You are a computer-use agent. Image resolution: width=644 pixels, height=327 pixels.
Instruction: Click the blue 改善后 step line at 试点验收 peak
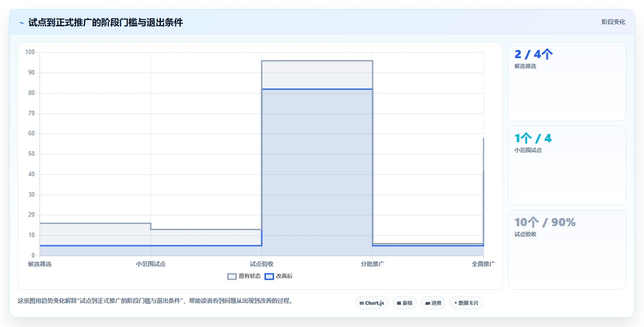pos(317,89)
